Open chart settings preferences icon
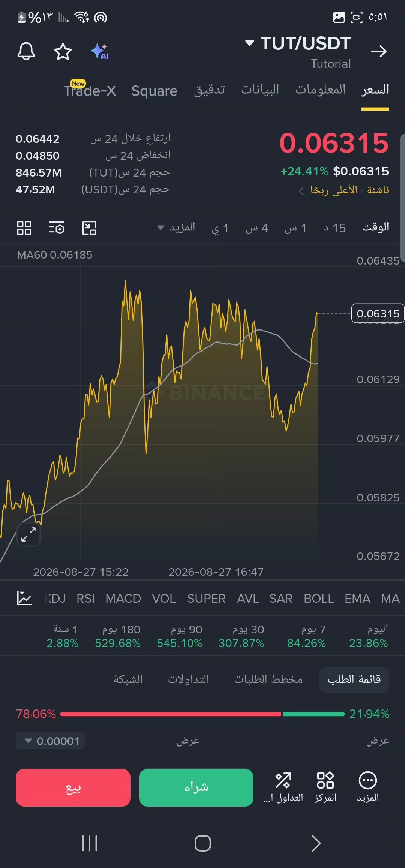Screen dimensions: 405x868 point(57,228)
